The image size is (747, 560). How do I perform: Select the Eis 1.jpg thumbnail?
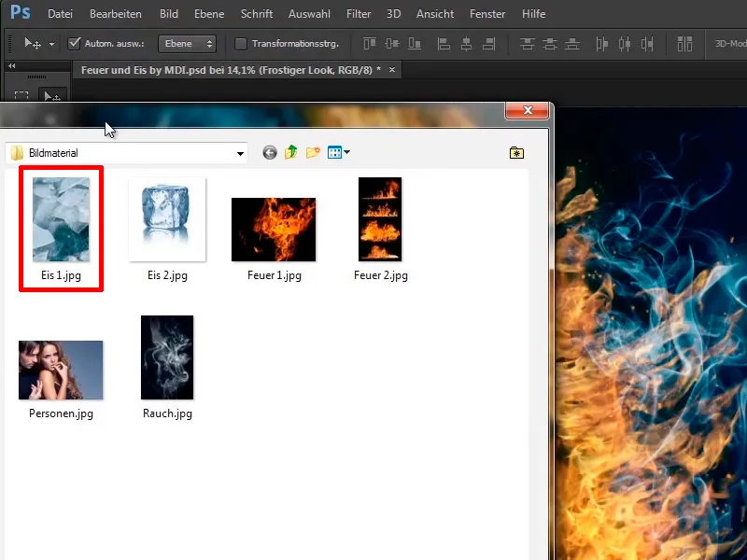coord(61,219)
